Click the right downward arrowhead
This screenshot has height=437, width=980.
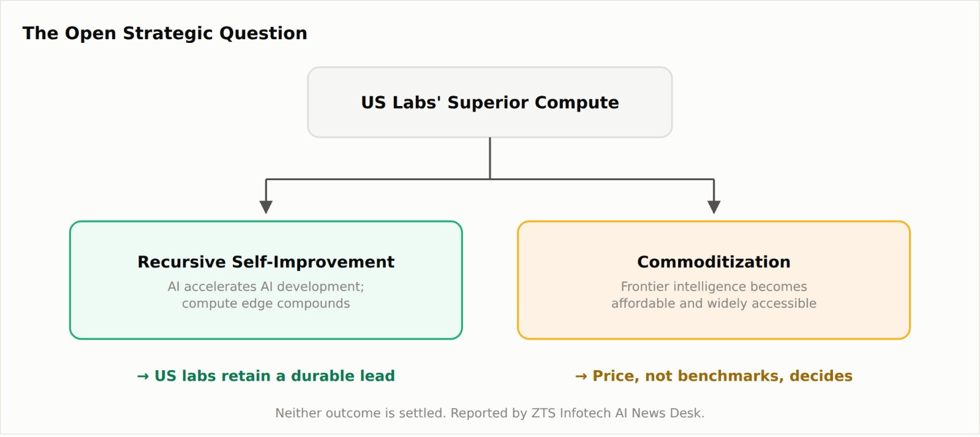714,207
